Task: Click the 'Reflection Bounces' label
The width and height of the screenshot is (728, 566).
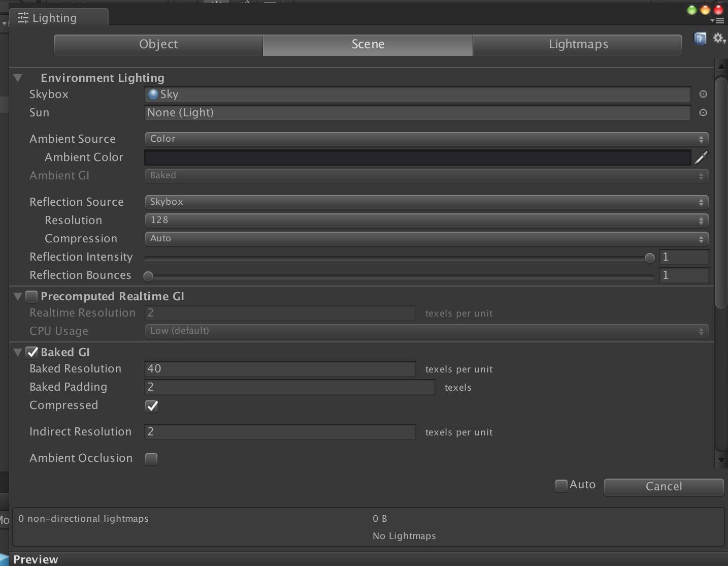Action: 80,275
